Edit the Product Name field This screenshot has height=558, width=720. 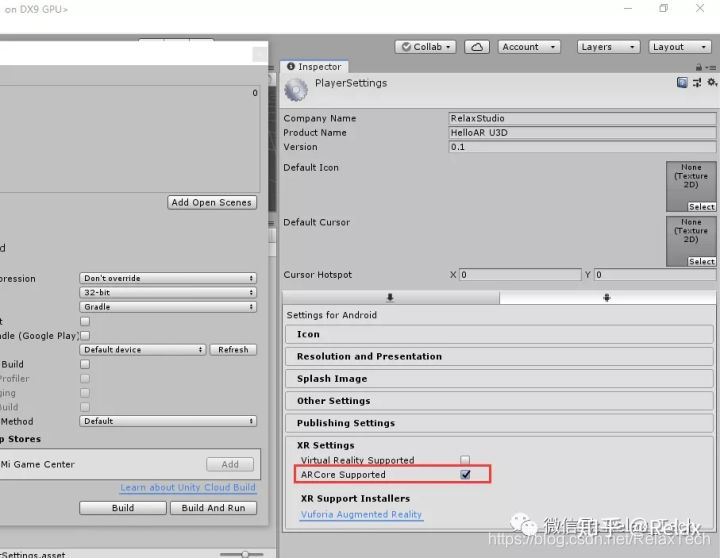(x=582, y=133)
